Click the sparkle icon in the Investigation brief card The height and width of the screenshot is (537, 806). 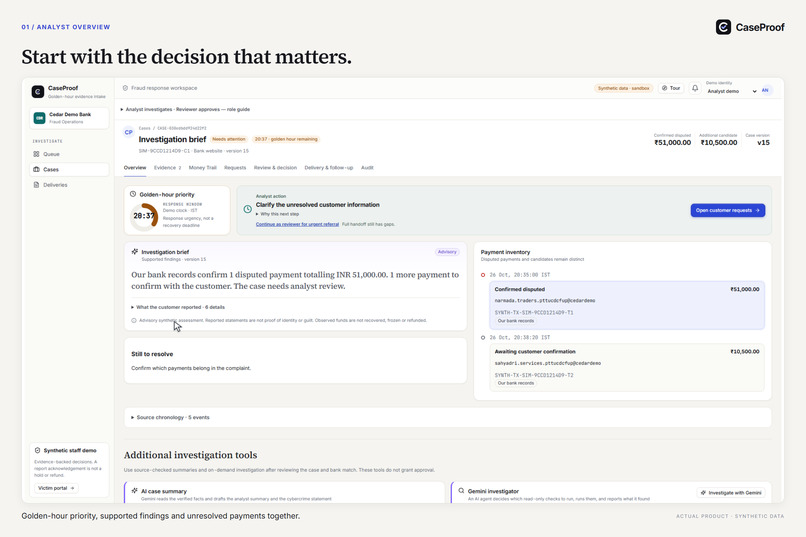[x=135, y=252]
